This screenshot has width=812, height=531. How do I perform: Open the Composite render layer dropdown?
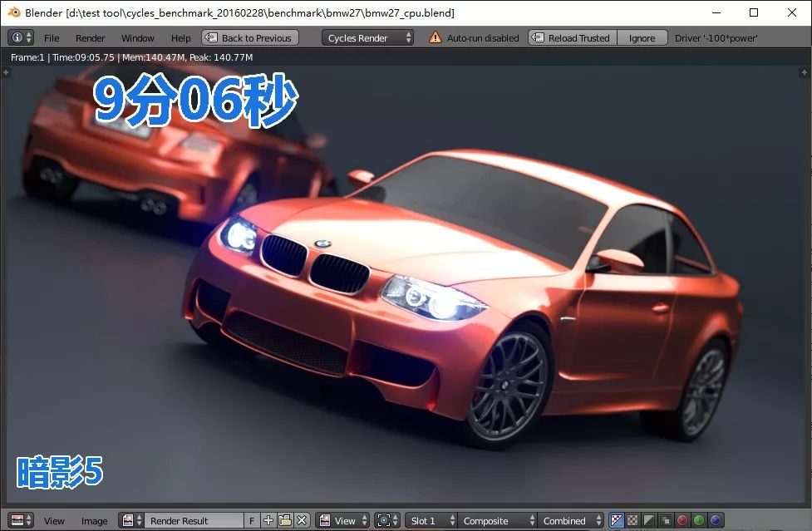pyautogui.click(x=497, y=520)
